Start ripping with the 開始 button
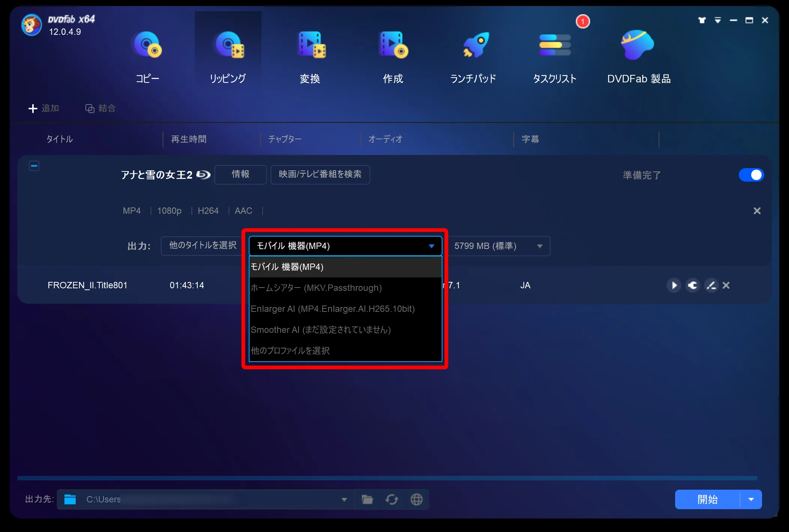Screen dimensions: 789x532 click(707, 499)
